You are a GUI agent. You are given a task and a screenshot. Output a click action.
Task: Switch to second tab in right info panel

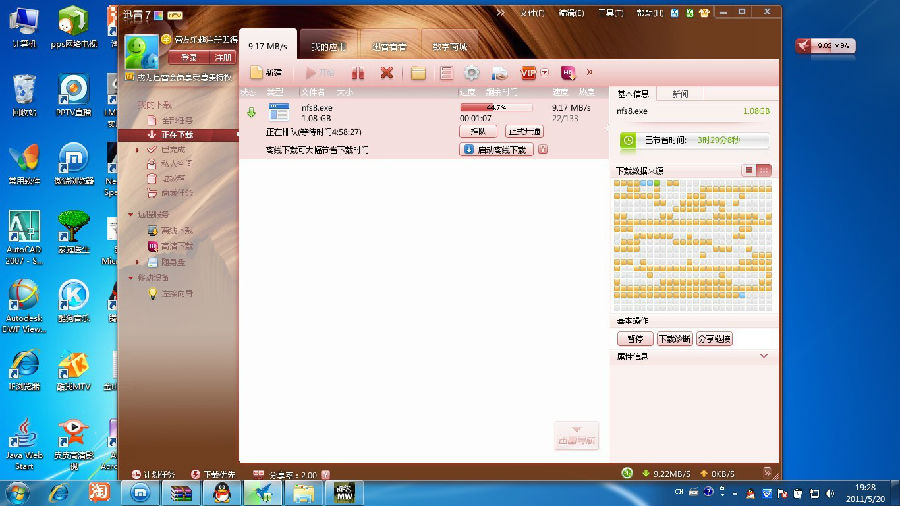tap(680, 94)
